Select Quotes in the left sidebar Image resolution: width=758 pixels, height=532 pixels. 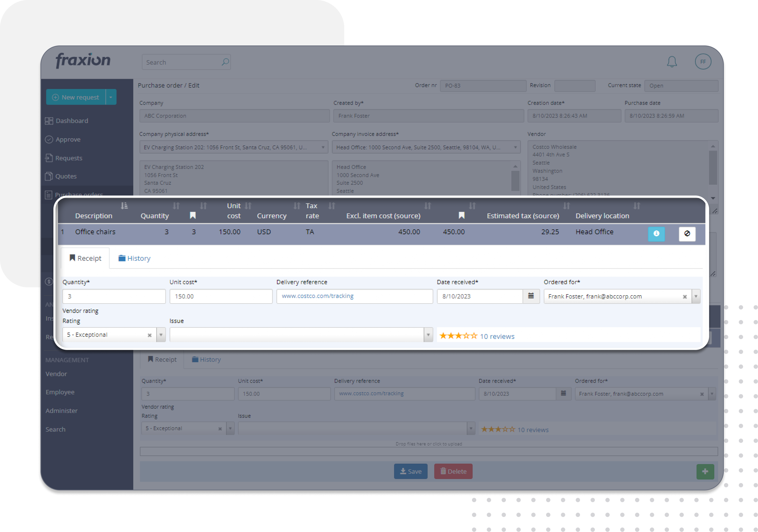coord(66,176)
